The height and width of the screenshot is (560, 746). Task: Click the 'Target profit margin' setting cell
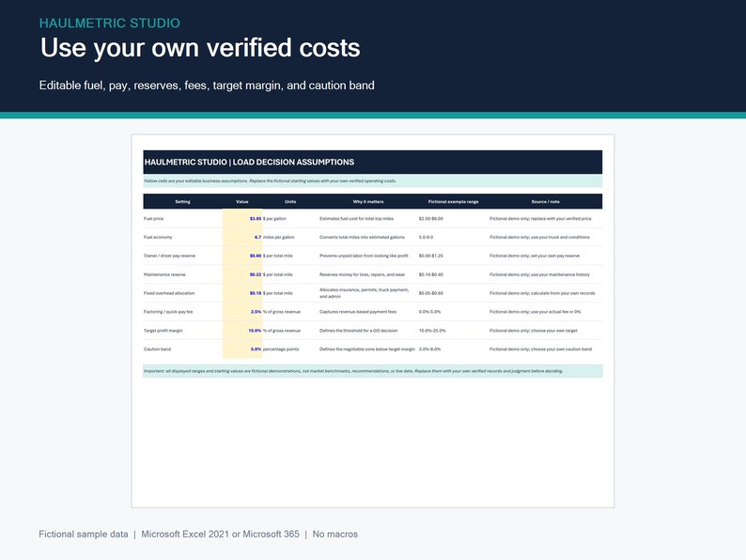163,330
